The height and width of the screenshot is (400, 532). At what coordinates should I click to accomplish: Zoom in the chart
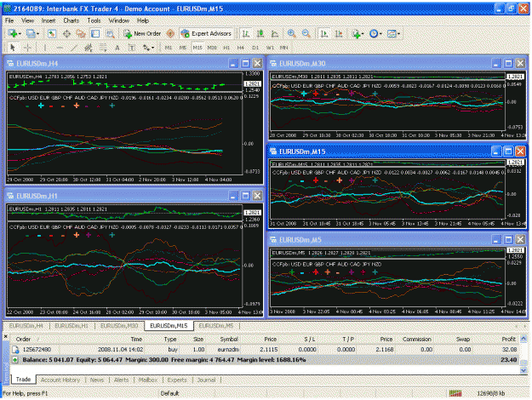coord(291,33)
